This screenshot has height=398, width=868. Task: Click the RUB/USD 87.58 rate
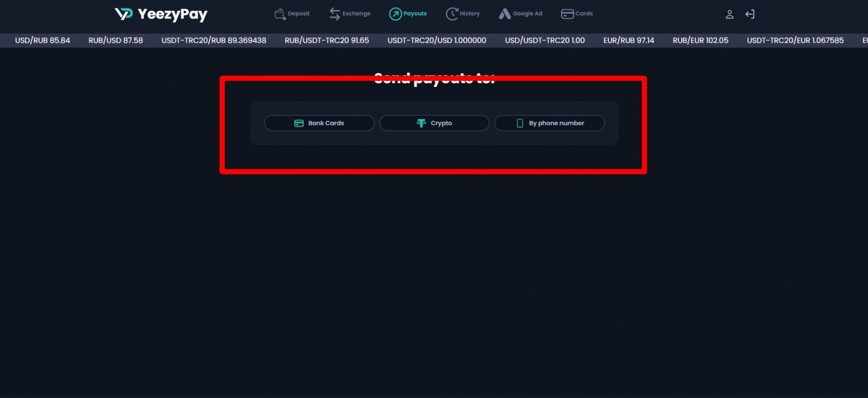point(116,40)
